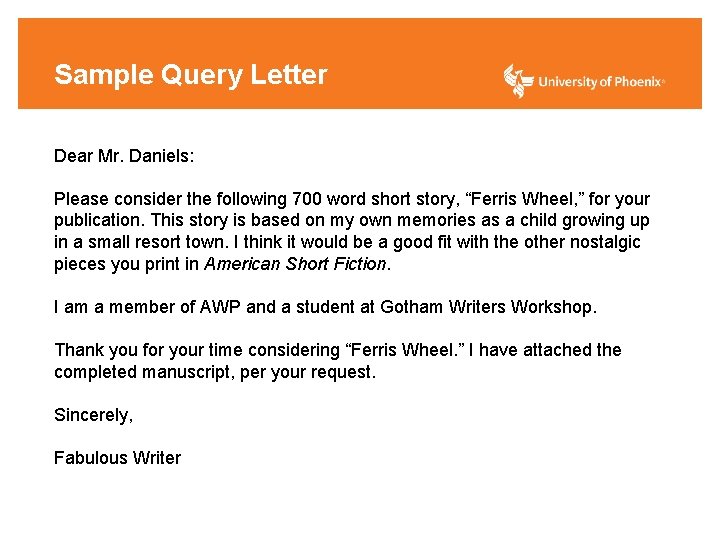This screenshot has width=720, height=540.
Task: Click the Thank you for your time line
Action: (x=338, y=350)
